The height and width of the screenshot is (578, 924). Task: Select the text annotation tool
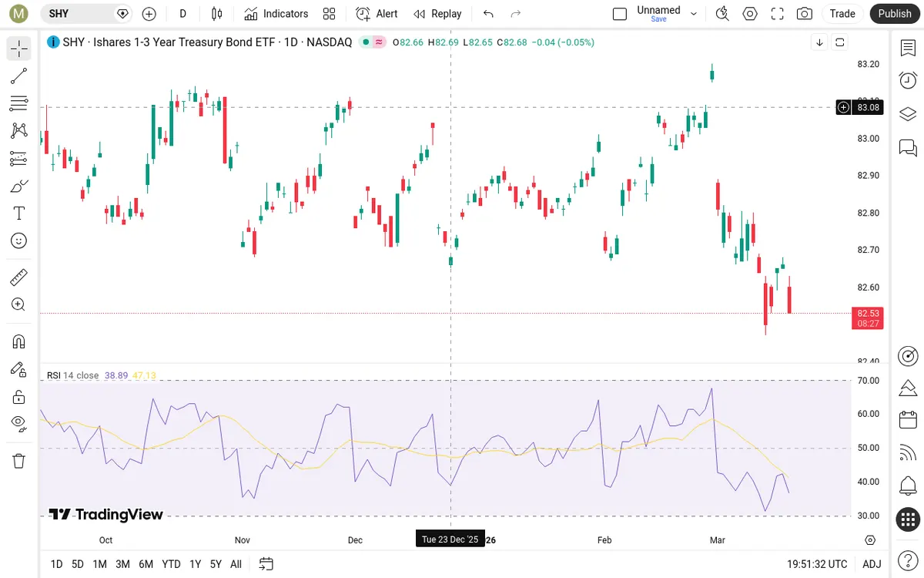(x=19, y=213)
